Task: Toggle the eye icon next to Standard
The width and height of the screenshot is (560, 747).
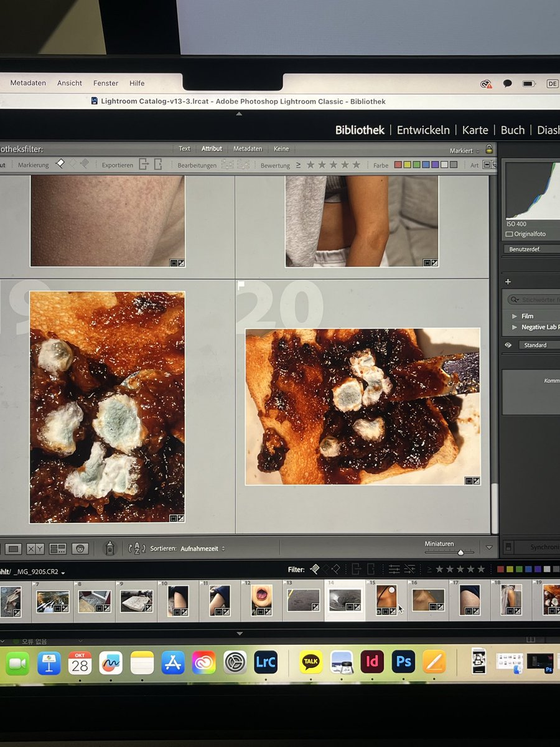Action: pyautogui.click(x=508, y=345)
